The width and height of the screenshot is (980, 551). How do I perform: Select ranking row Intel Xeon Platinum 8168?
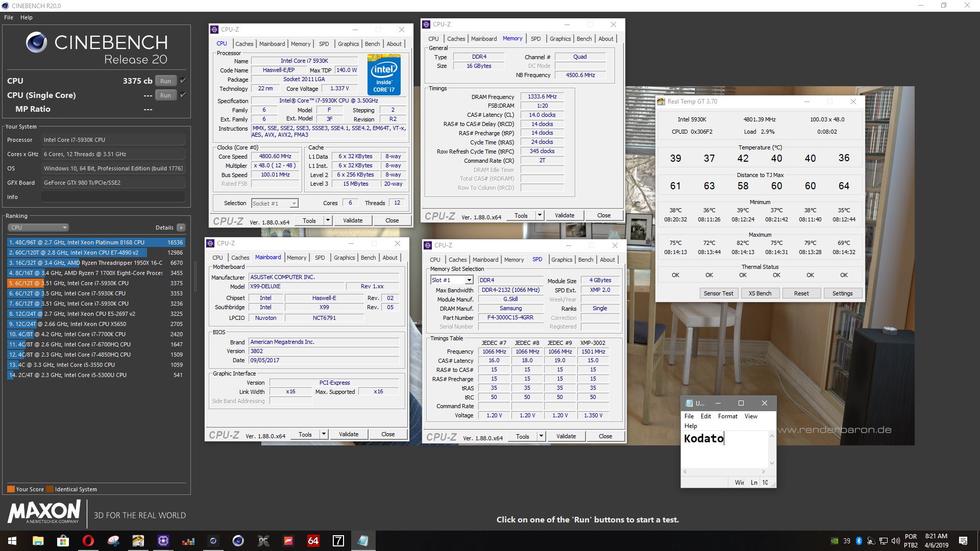tap(96, 242)
